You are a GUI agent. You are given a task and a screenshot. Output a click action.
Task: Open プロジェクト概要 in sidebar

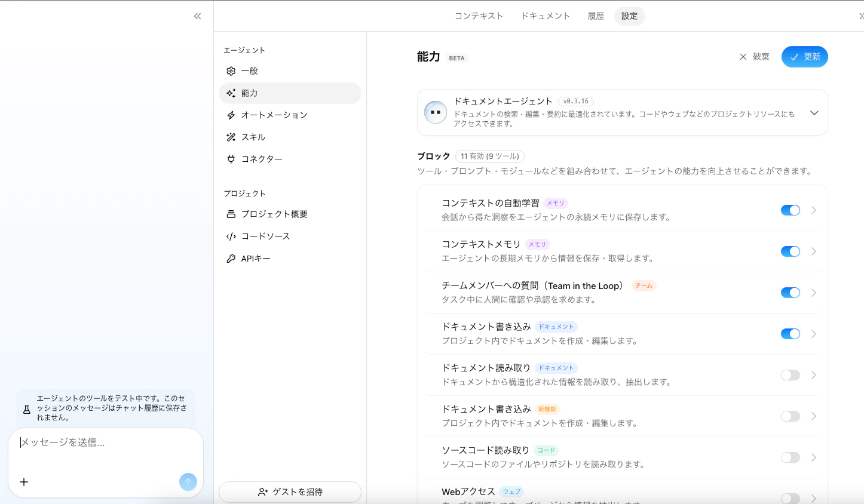coord(290,214)
